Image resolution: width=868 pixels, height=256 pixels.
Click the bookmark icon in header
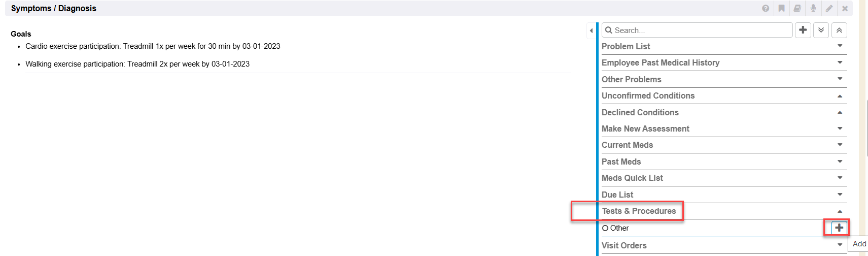[x=781, y=8]
